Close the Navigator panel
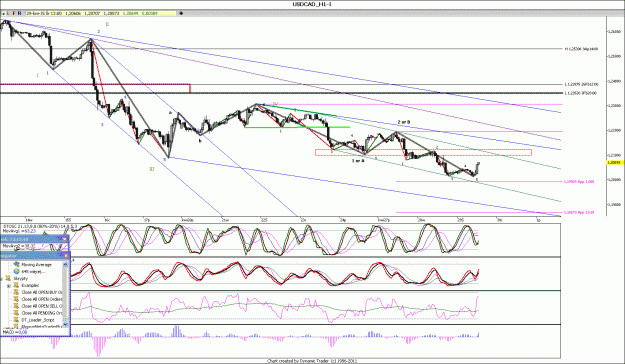The height and width of the screenshot is (364, 625). [x=66, y=256]
